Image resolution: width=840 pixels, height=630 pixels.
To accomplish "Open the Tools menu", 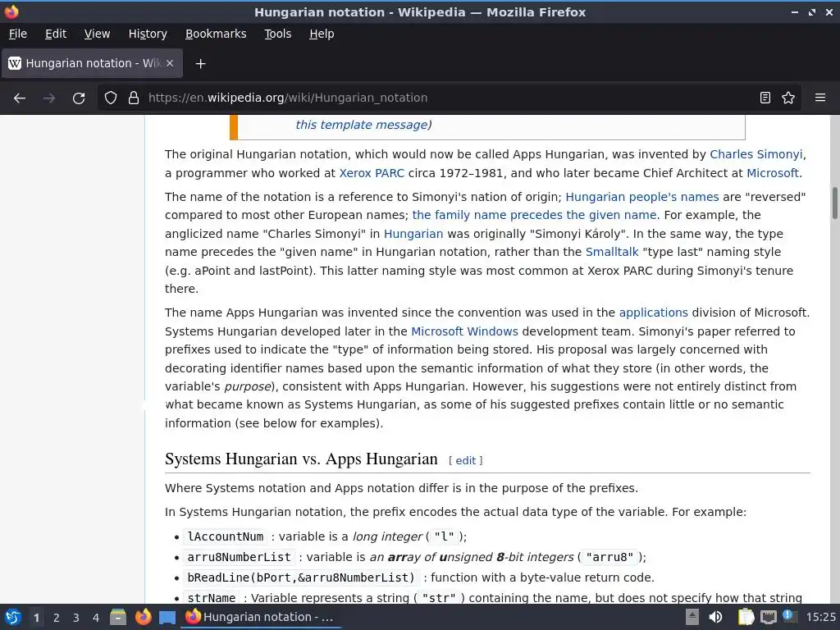I will pos(277,34).
